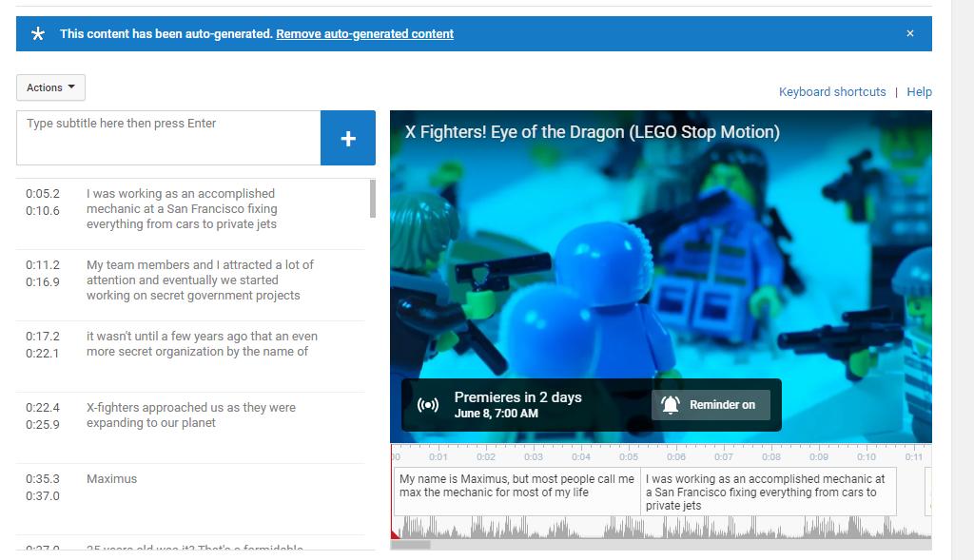The height and width of the screenshot is (560, 974).
Task: Select timeline caption 'My name is Maximus'
Action: (516, 492)
